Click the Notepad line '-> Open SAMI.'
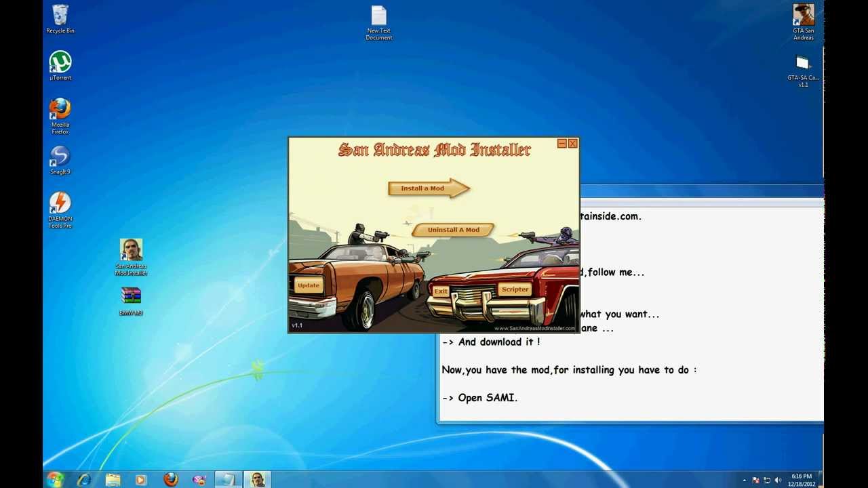This screenshot has height=488, width=868. pos(479,398)
